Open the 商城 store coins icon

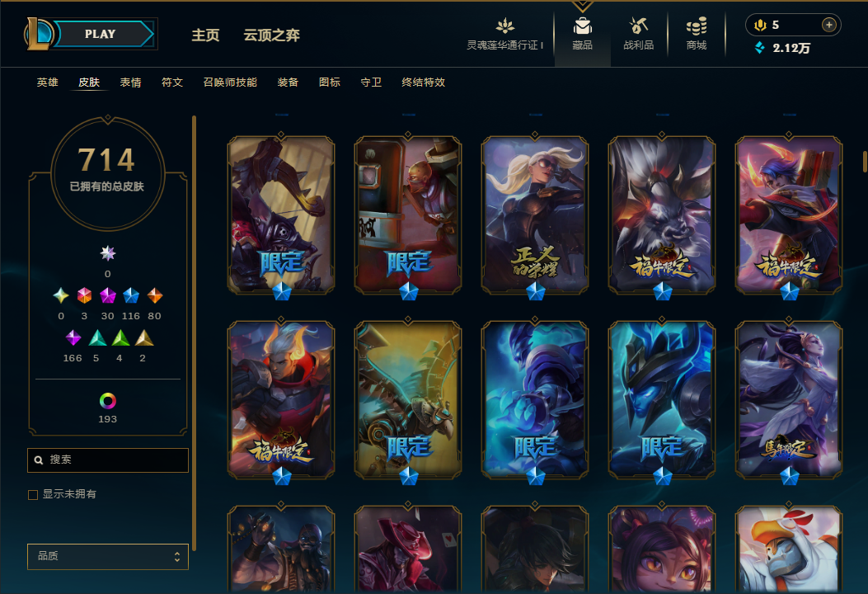[697, 26]
